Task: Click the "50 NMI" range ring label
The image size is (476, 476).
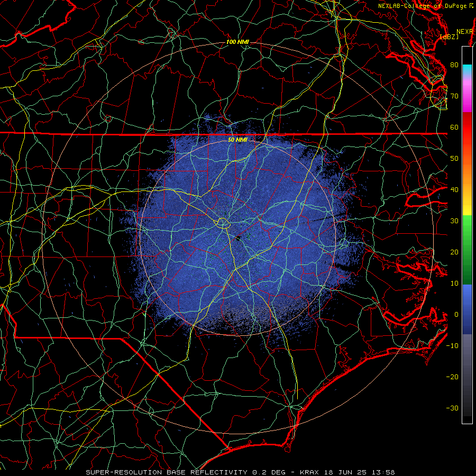Action: pos(237,140)
